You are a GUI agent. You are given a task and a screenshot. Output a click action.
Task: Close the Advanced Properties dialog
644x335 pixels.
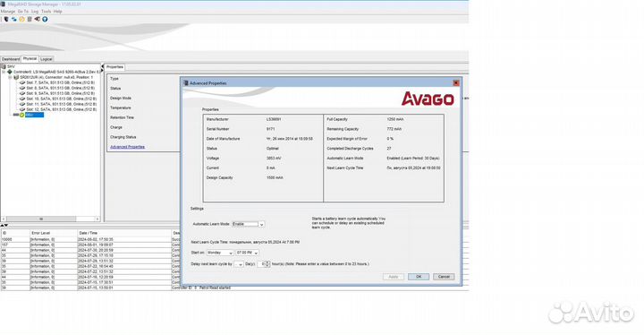point(456,83)
